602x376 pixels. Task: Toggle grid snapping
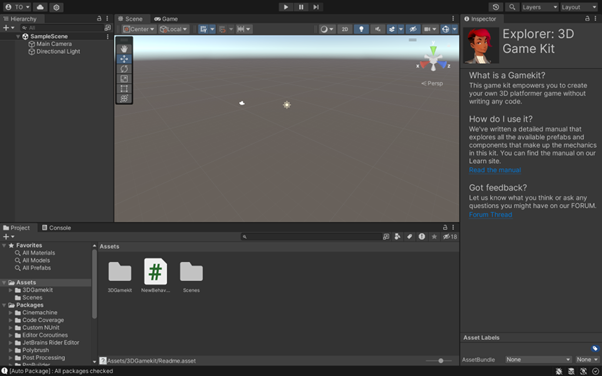pos(222,29)
